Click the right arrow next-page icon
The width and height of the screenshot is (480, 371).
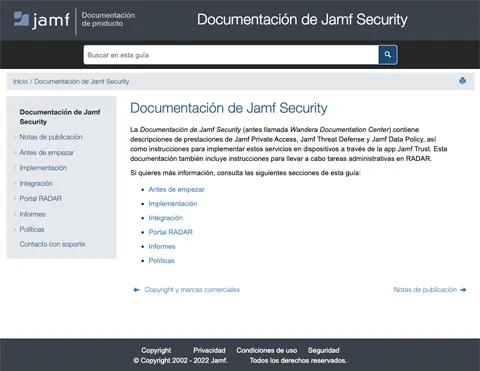[x=463, y=290]
